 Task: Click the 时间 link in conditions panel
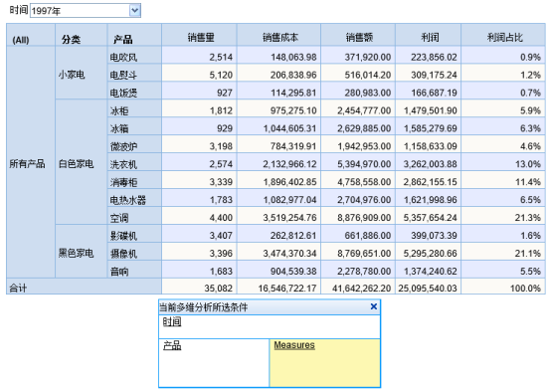[x=172, y=321]
